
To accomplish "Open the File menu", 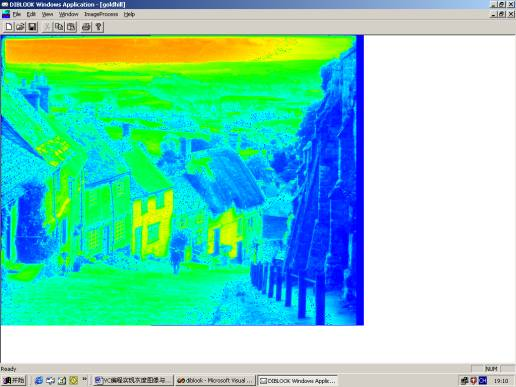I will click(x=17, y=14).
